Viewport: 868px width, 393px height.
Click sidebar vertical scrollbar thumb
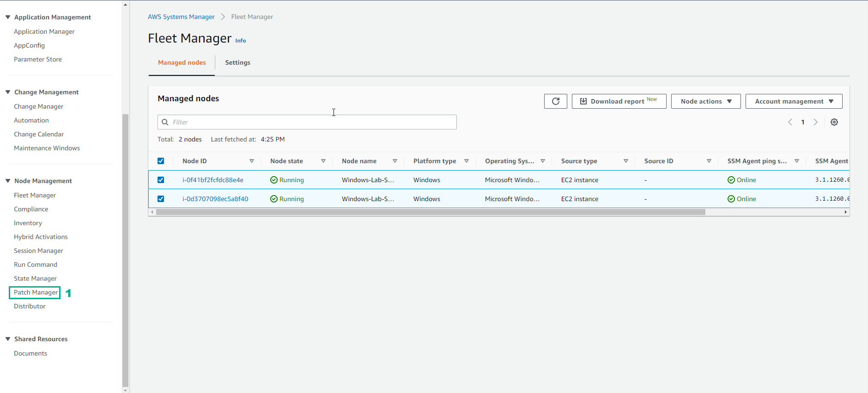[126, 250]
